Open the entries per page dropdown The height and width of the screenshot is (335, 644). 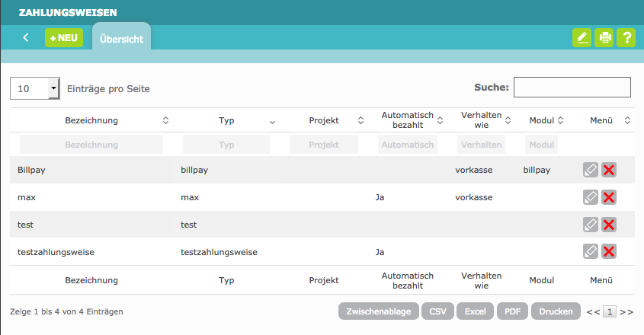[34, 88]
